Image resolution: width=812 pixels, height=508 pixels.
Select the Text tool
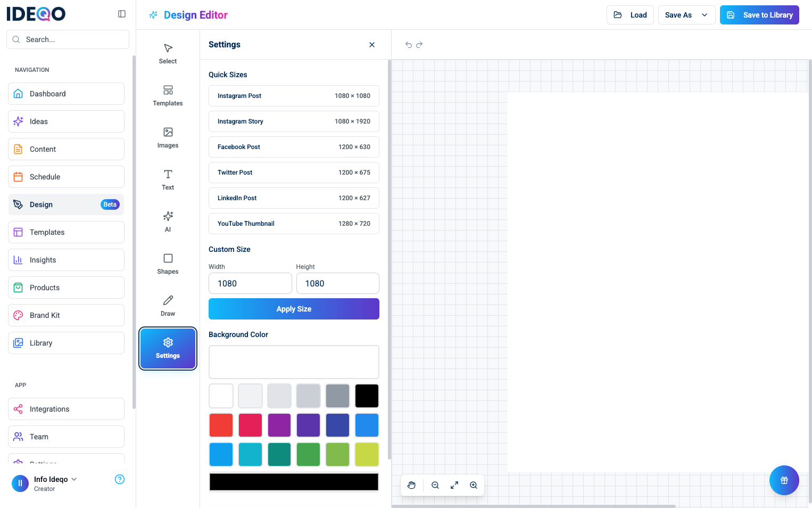(168, 179)
